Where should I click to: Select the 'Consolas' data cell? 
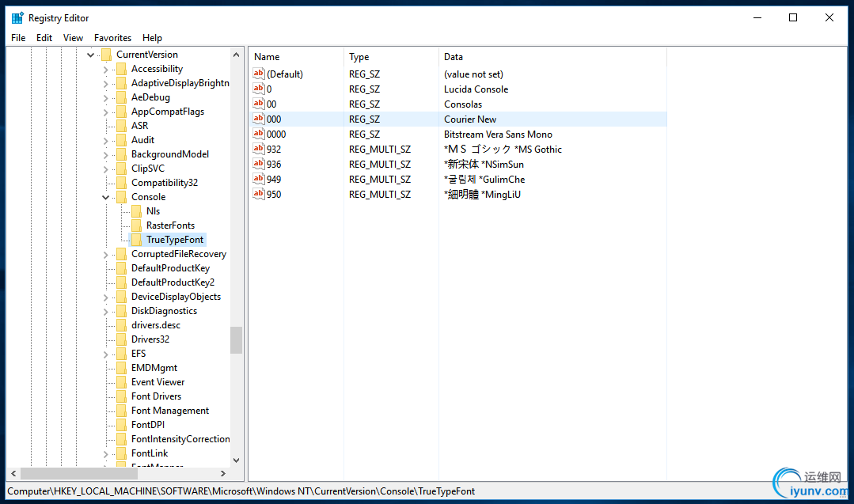tap(463, 104)
